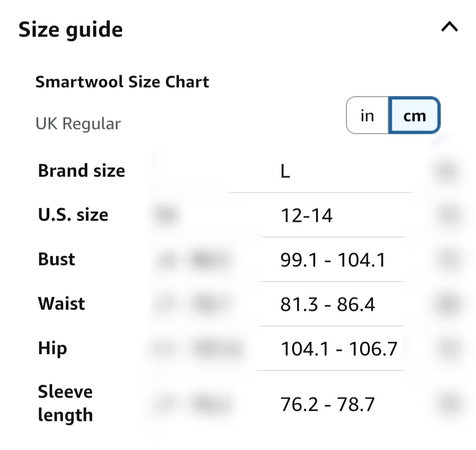Click the Sleeve length row label
Image resolution: width=476 pixels, height=450 pixels.
tap(65, 403)
